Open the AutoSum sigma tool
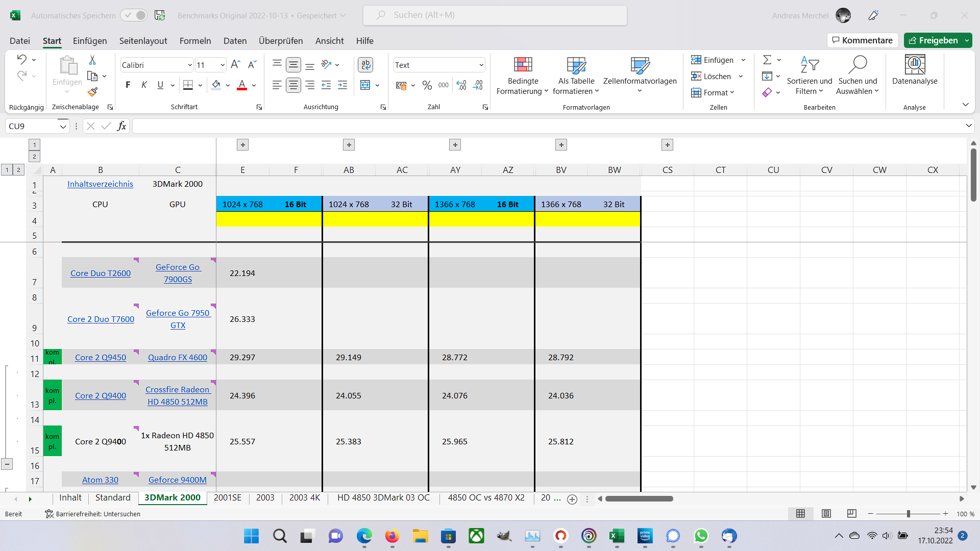The image size is (980, 551). [x=767, y=60]
